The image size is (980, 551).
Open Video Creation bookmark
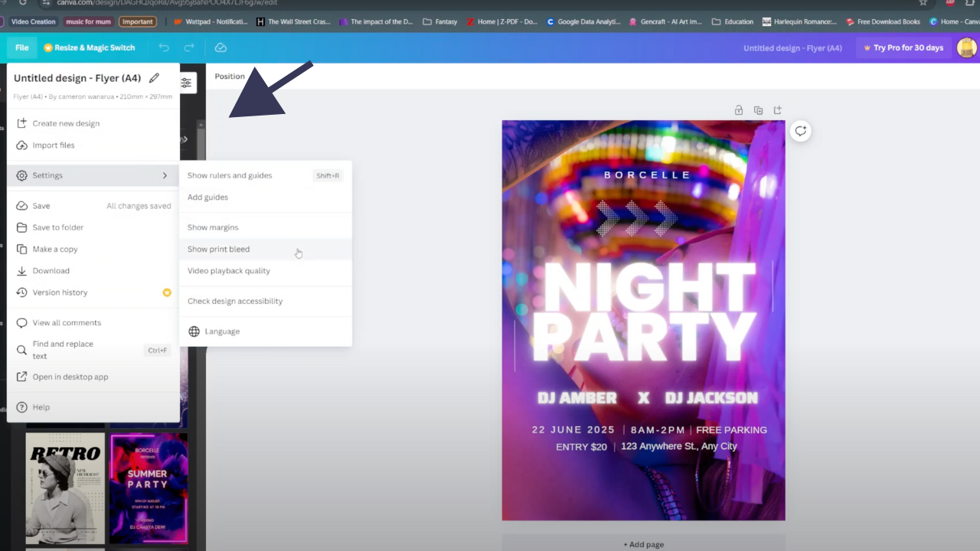[x=33, y=21]
